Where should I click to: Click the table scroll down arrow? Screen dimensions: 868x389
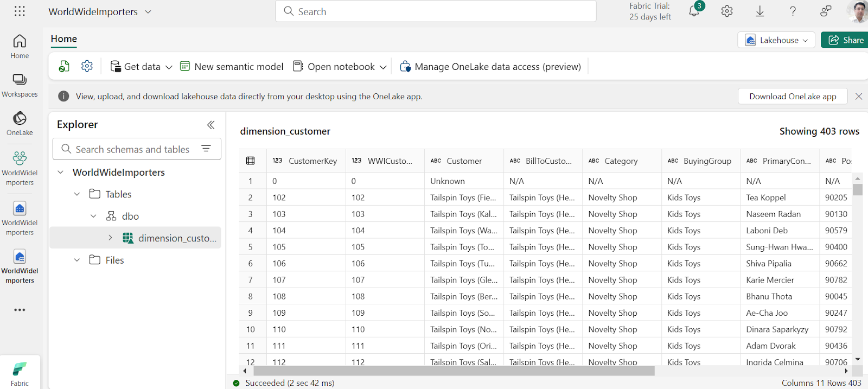coord(858,359)
